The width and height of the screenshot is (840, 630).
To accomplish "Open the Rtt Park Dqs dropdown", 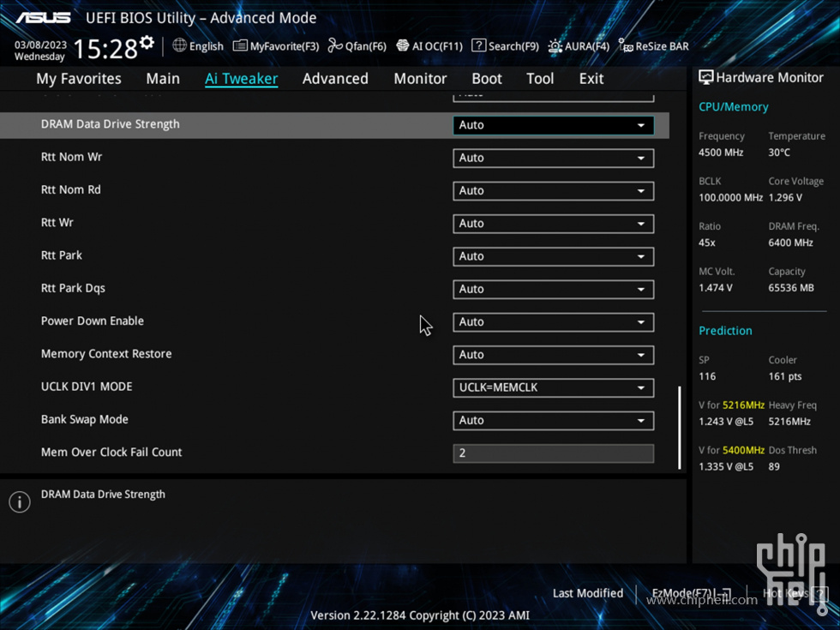I will coord(554,290).
